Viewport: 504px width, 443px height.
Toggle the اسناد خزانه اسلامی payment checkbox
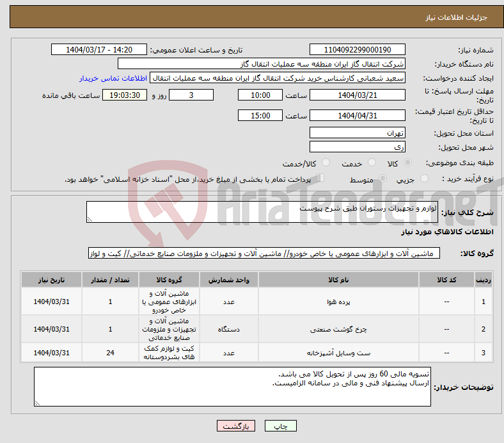click(x=320, y=177)
